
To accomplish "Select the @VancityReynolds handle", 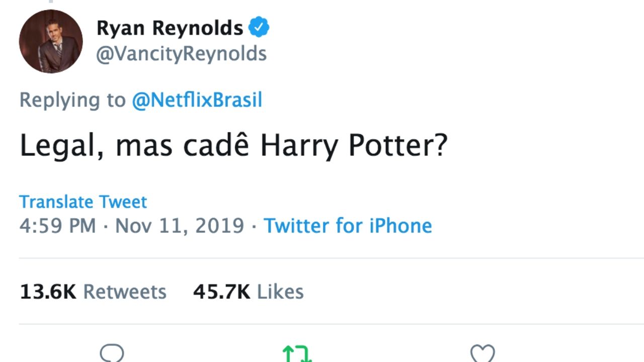I will 182,53.
